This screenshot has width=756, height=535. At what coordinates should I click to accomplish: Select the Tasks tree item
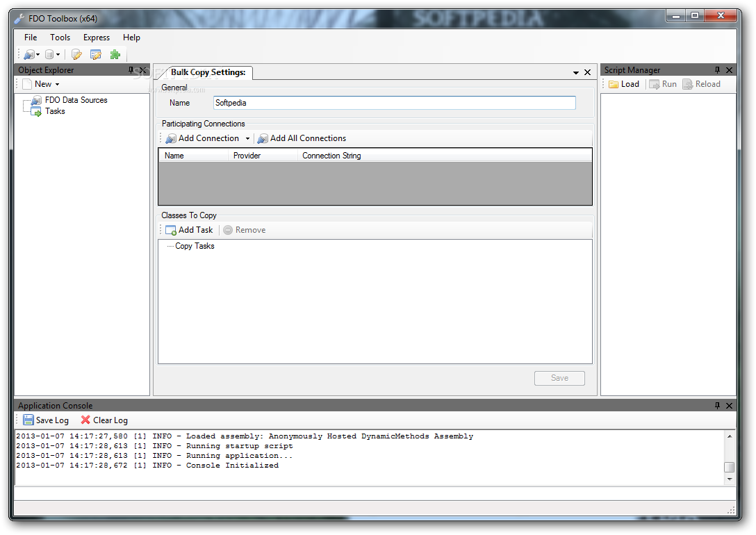point(55,111)
